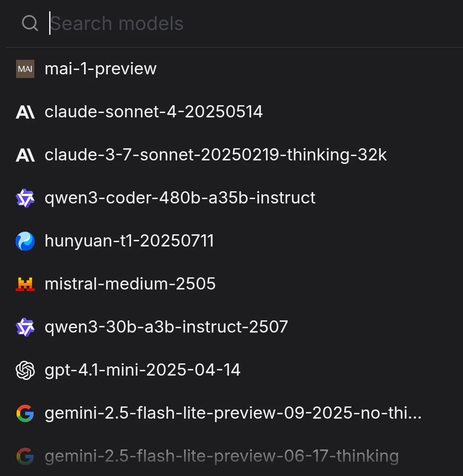463x476 pixels.
Task: Pick the qwen3-coder-480b-a35b-instruct model
Action: click(180, 198)
